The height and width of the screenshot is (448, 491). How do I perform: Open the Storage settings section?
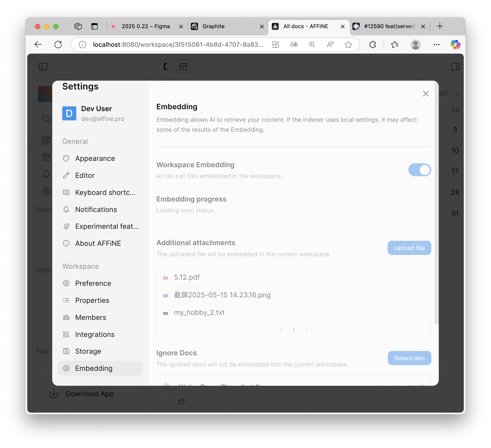[x=88, y=351]
